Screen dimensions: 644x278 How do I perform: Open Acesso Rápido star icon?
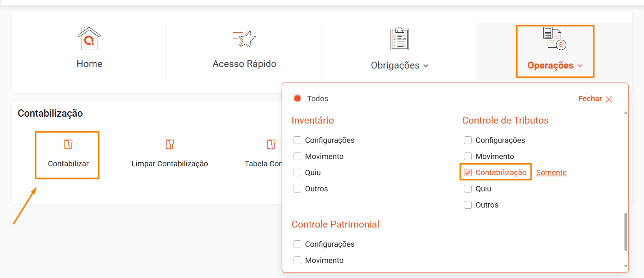pos(244,39)
